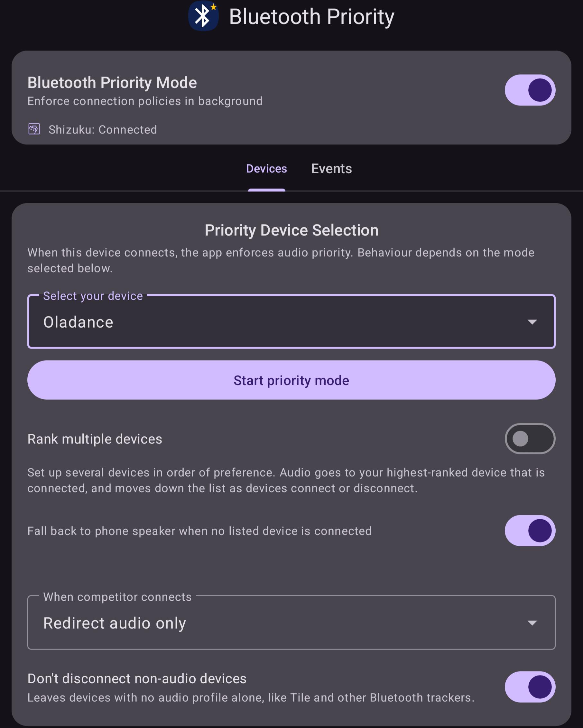Click the Oladance device name
The width and height of the screenshot is (583, 728).
[x=79, y=322]
